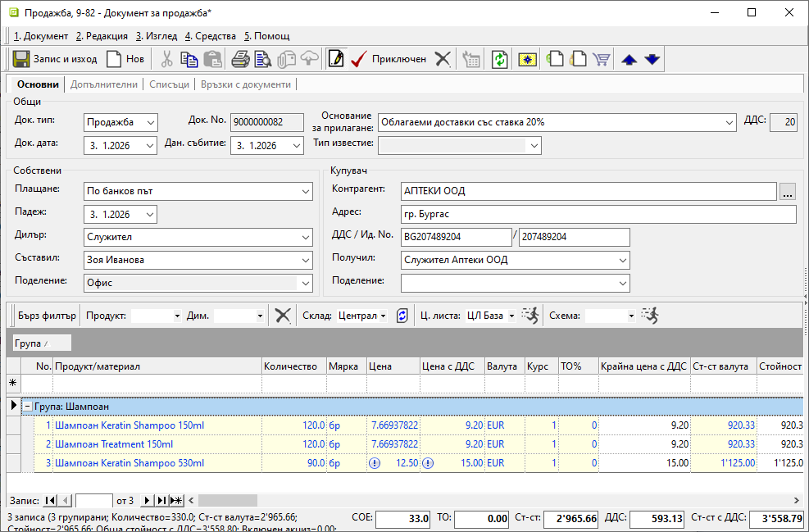Open the Плащане dropdown
This screenshot has width=809, height=532.
click(x=305, y=191)
